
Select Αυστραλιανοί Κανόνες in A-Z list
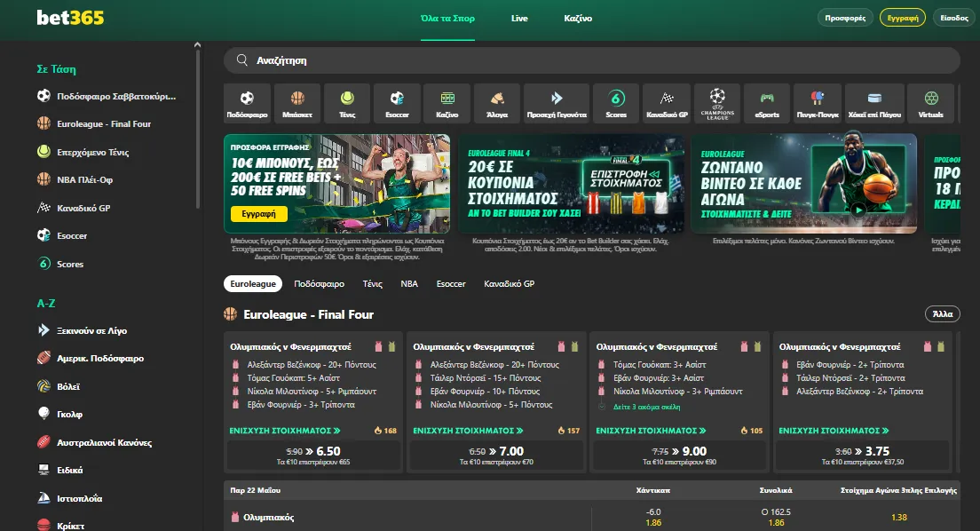(x=94, y=442)
